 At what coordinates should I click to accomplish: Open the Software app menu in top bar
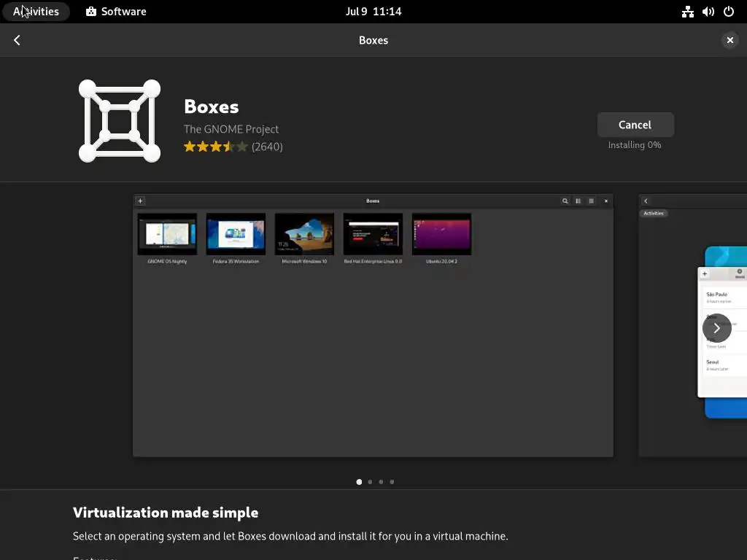coord(116,12)
